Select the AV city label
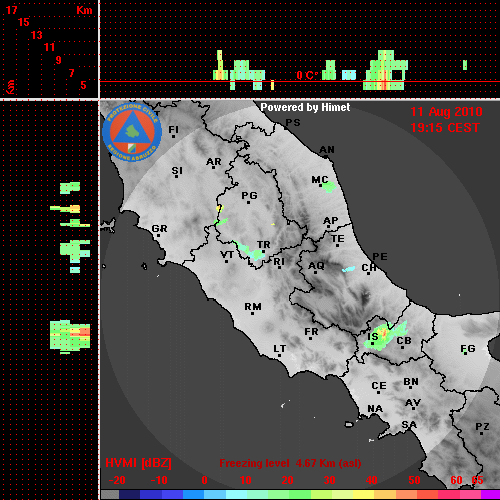500x500 pixels. click(x=413, y=403)
